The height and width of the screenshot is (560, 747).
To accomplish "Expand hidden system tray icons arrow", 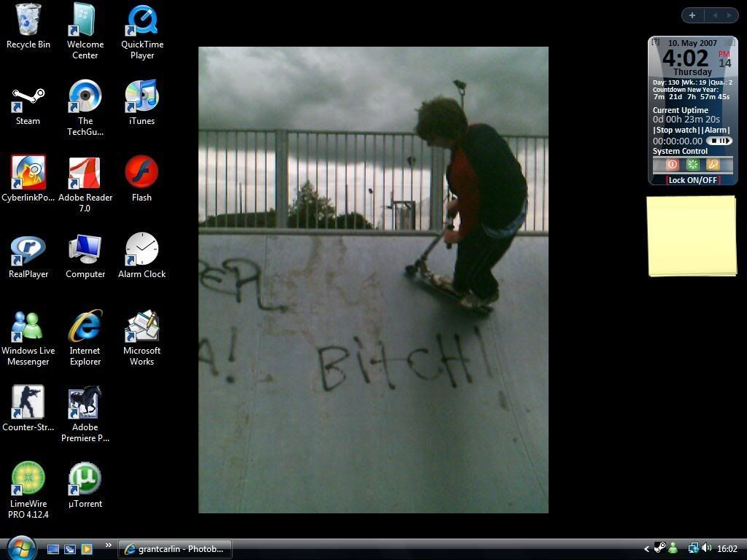I will pyautogui.click(x=646, y=548).
